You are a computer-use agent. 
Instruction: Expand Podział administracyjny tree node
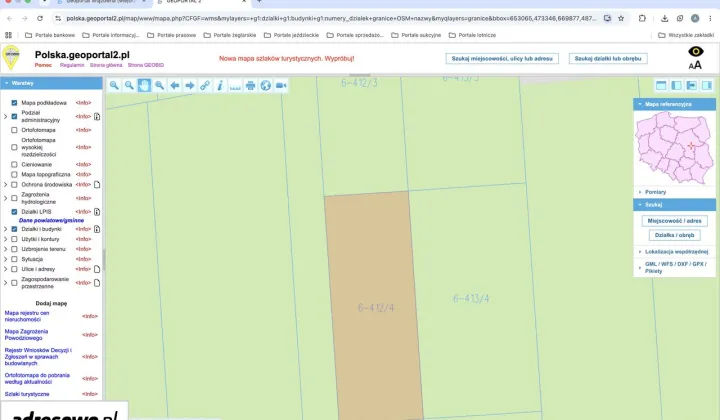[6, 117]
